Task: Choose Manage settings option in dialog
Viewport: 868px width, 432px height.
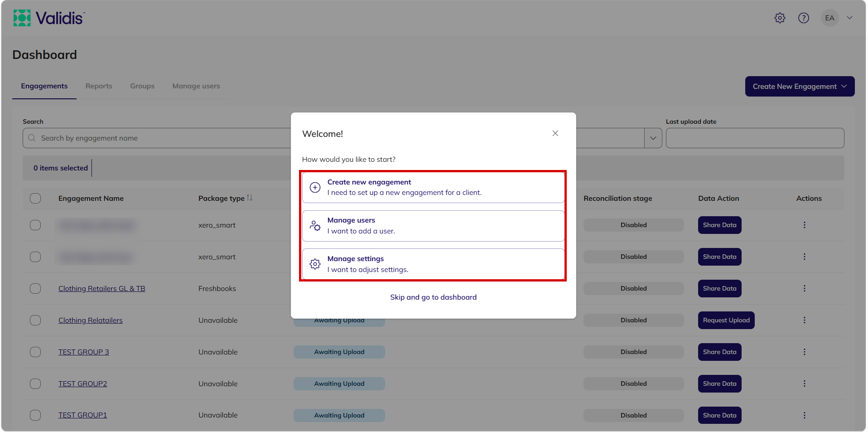Action: [433, 264]
